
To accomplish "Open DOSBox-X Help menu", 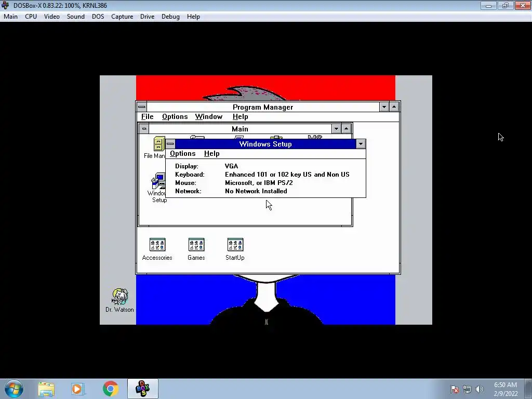I will click(193, 17).
